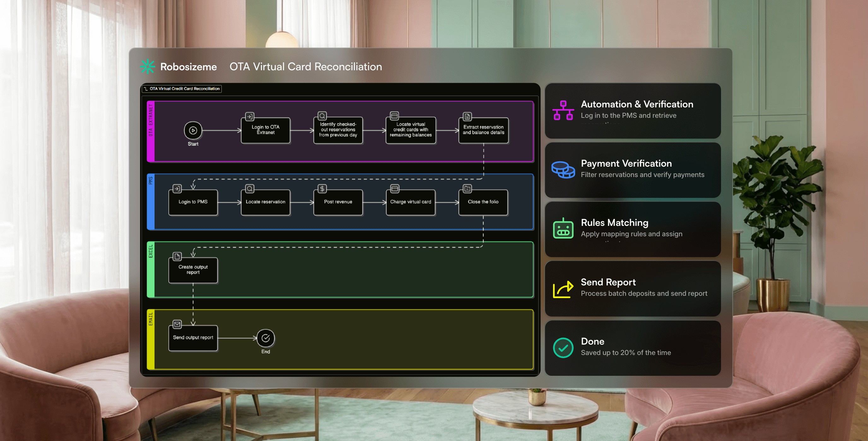Click the End checkmark circle node
This screenshot has height=441, width=868.
coord(266,338)
